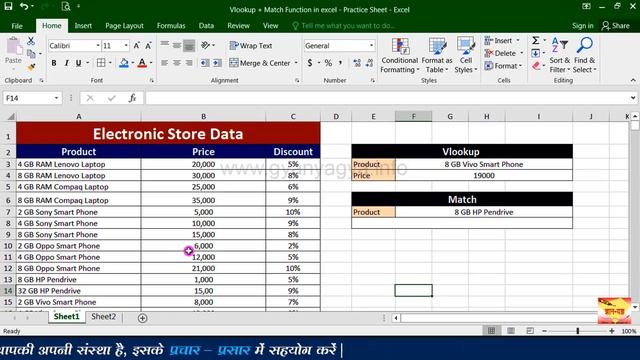Open the Format cells dropdown

pyautogui.click(x=503, y=66)
